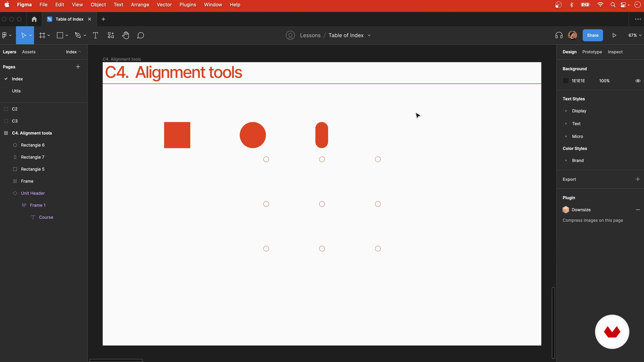
Task: Select the Move tool
Action: click(23, 35)
